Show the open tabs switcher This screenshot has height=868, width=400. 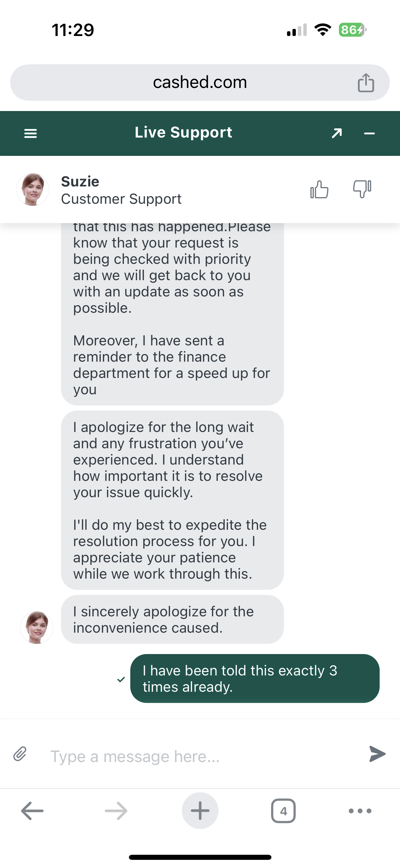(283, 811)
